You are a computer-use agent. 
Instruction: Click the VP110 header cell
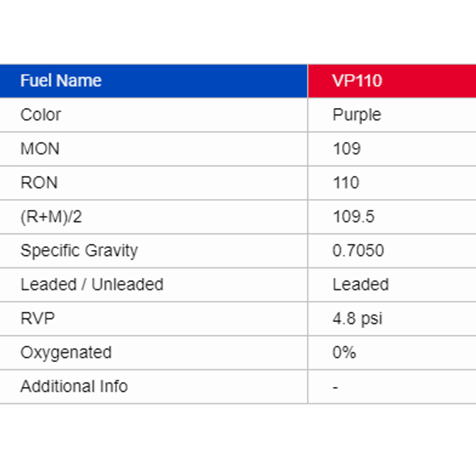click(x=357, y=81)
